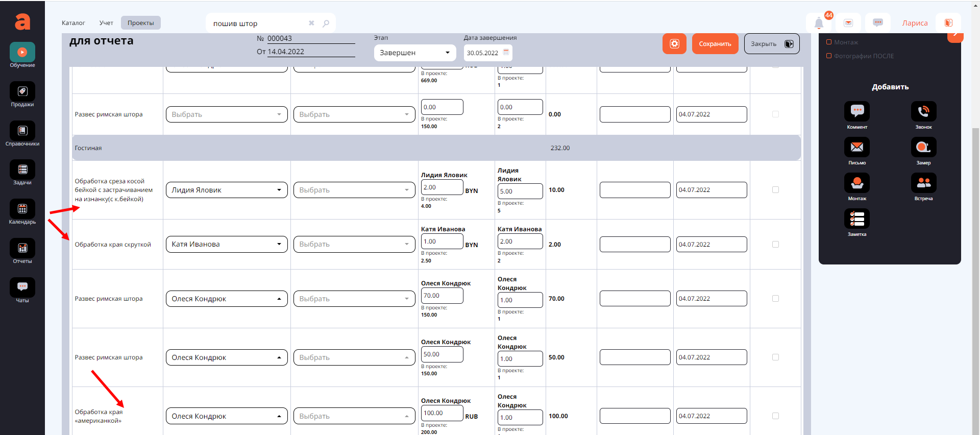Open the Катя Иванова performer dropdown
Viewport: 980px width, 435px height.
pyautogui.click(x=227, y=245)
